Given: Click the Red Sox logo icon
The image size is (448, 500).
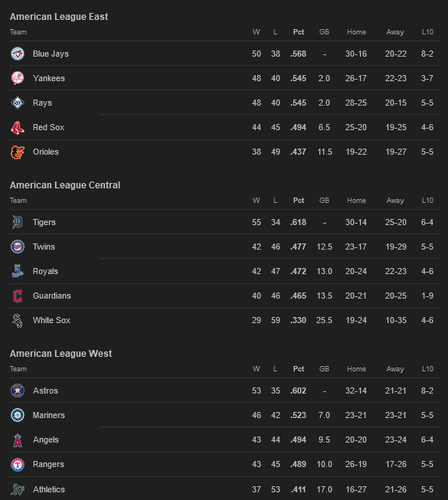Looking at the screenshot, I should coord(18,127).
